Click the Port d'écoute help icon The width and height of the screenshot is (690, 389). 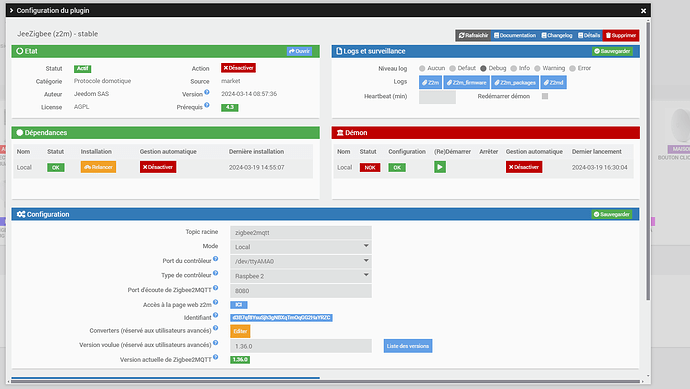coord(216,288)
